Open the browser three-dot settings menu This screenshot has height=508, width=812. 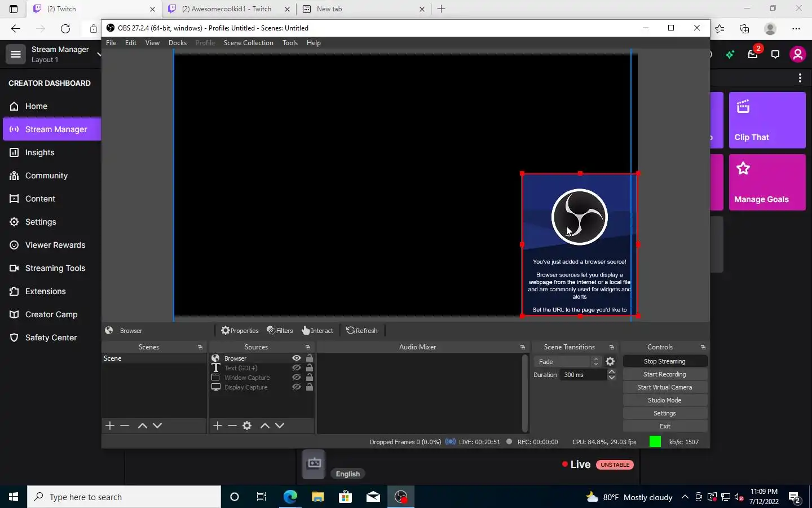(796, 28)
